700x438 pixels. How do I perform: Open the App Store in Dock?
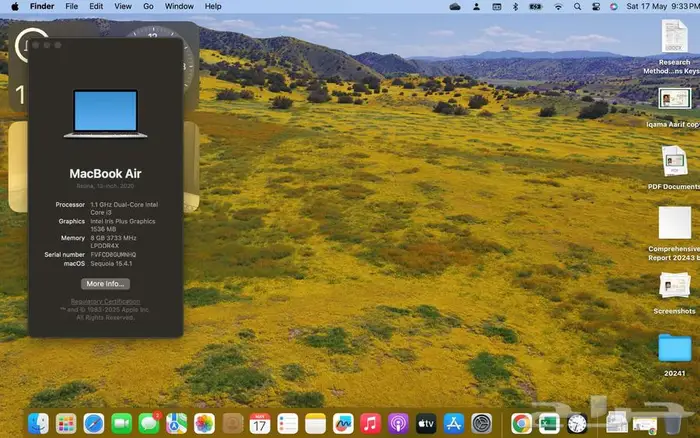pos(454,423)
